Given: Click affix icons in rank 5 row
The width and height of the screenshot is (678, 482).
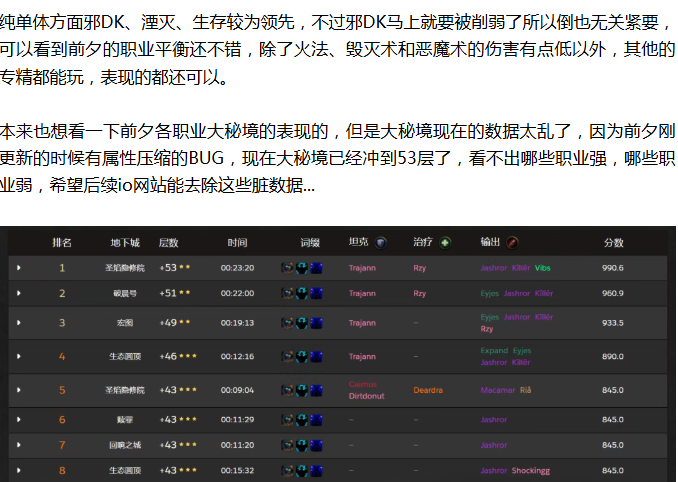Looking at the screenshot, I should pyautogui.click(x=301, y=390).
